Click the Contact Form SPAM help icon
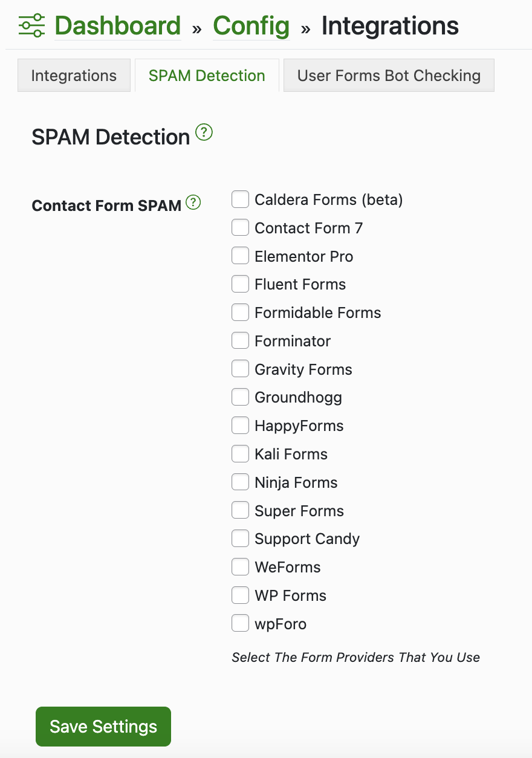 193,202
